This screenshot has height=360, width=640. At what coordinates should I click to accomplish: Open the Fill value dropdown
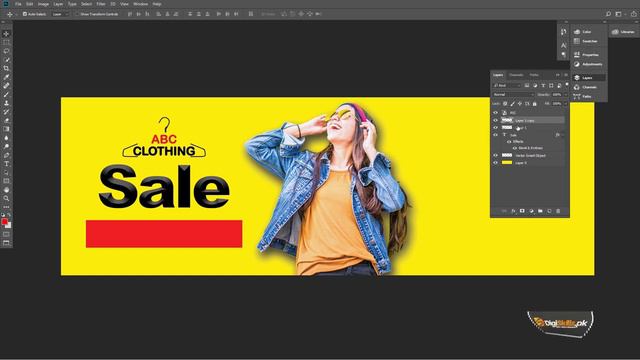click(565, 104)
